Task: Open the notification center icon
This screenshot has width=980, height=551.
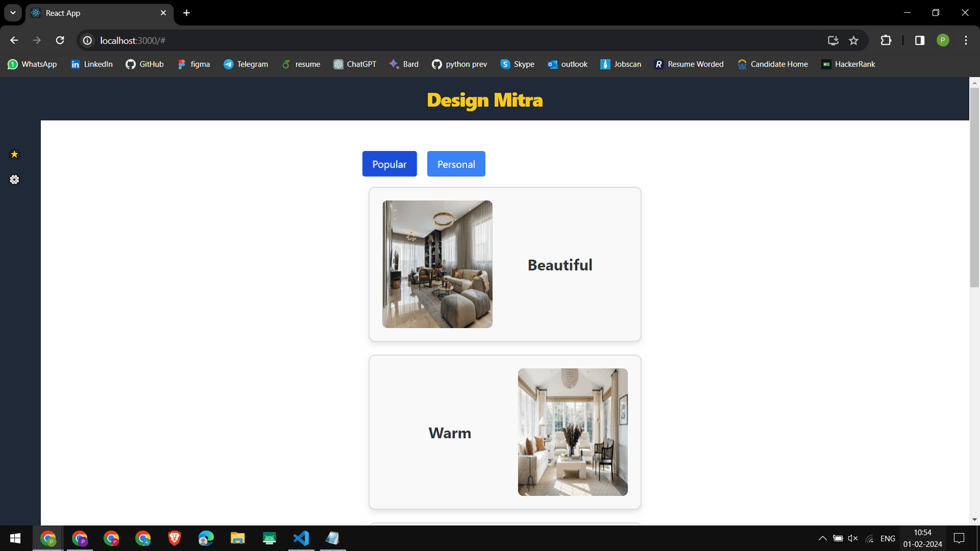Action: coord(959,538)
